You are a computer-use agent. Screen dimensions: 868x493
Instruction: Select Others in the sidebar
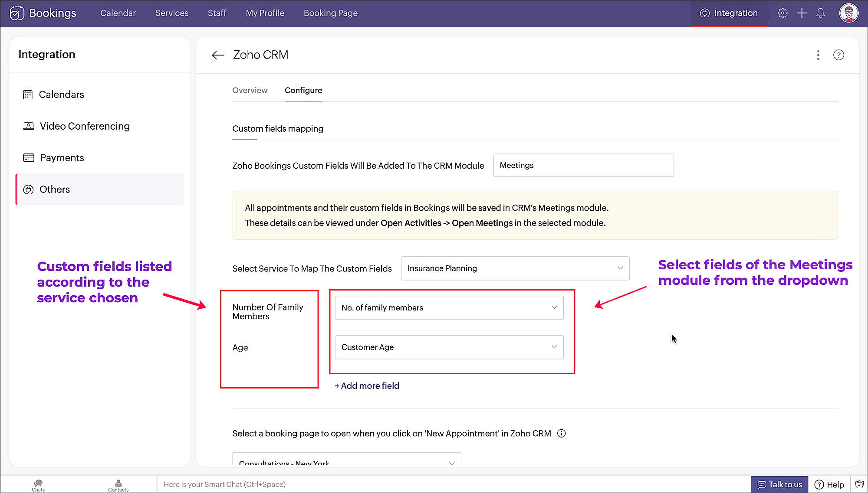coord(100,189)
